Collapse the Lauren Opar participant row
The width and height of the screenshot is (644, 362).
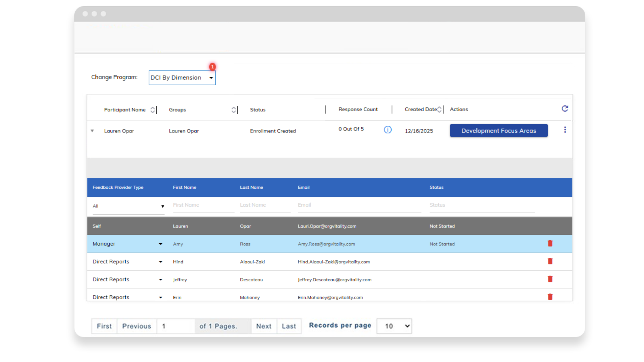[x=92, y=131]
